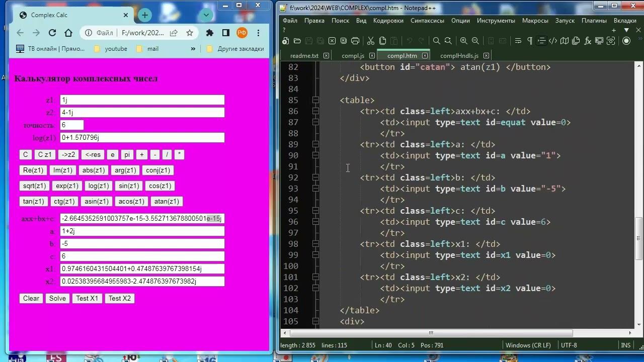Switch to the complHndls.js tab
The height and width of the screenshot is (362, 644).
click(x=459, y=55)
